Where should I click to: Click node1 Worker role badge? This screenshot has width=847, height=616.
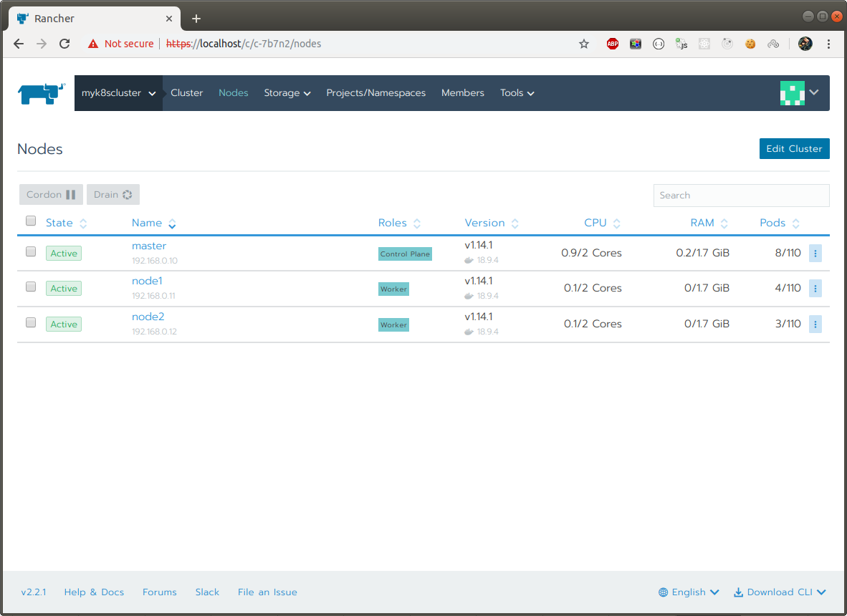tap(393, 289)
